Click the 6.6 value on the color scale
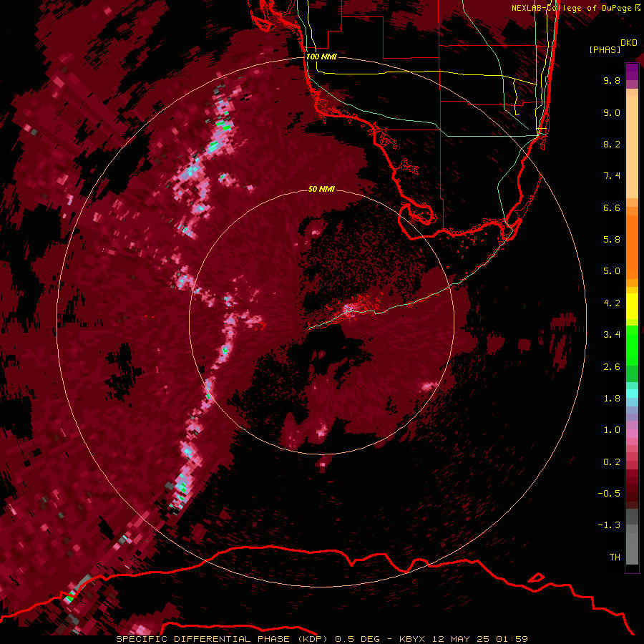The image size is (644, 644). pyautogui.click(x=612, y=208)
